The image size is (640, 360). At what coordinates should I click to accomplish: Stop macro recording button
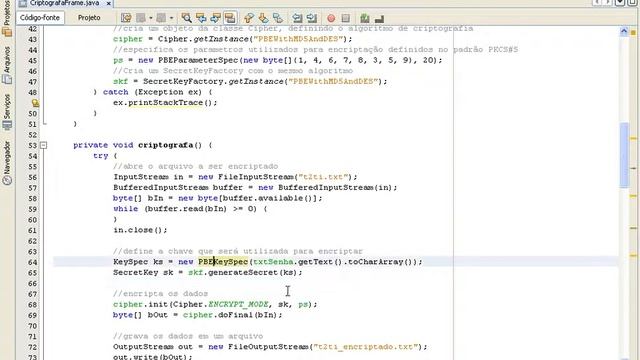(346, 18)
